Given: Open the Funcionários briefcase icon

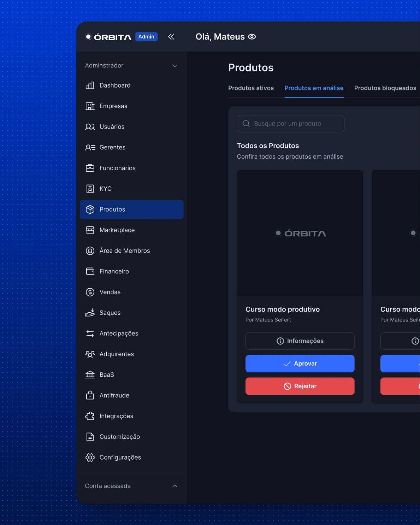Looking at the screenshot, I should pos(90,168).
